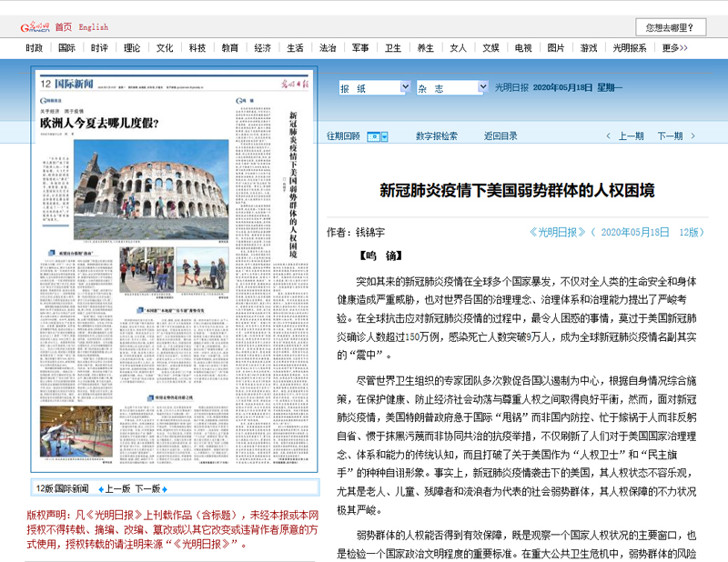Click 返回目录 to return to index
The image size is (728, 562).
click(x=500, y=136)
